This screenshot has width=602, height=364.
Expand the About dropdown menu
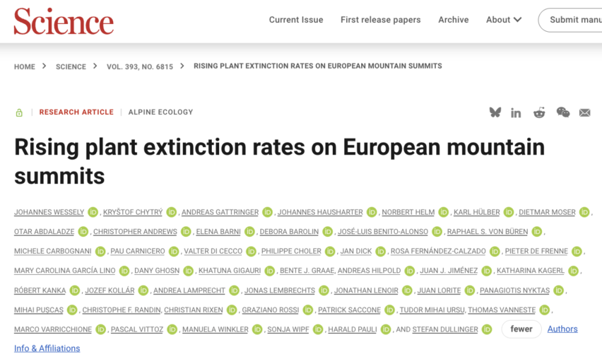pyautogui.click(x=504, y=20)
